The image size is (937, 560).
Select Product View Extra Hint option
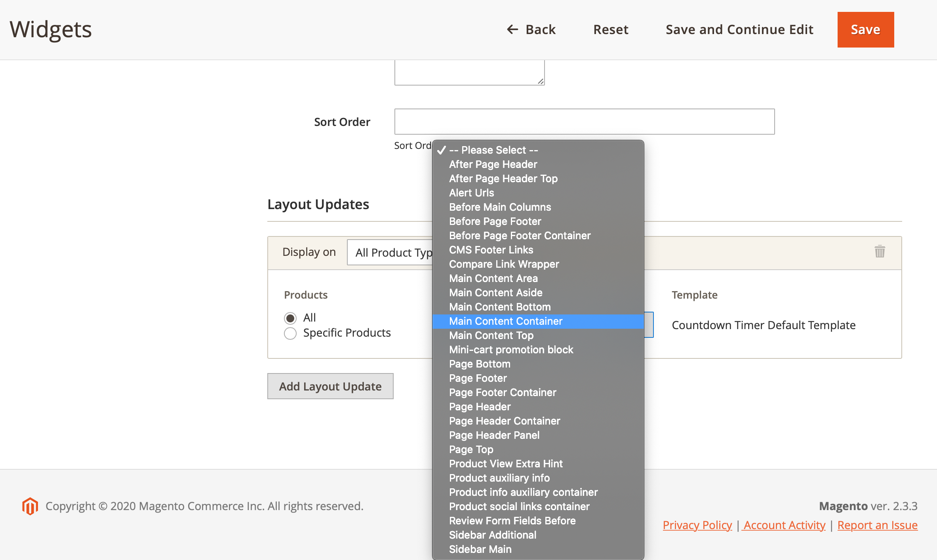pyautogui.click(x=538, y=464)
